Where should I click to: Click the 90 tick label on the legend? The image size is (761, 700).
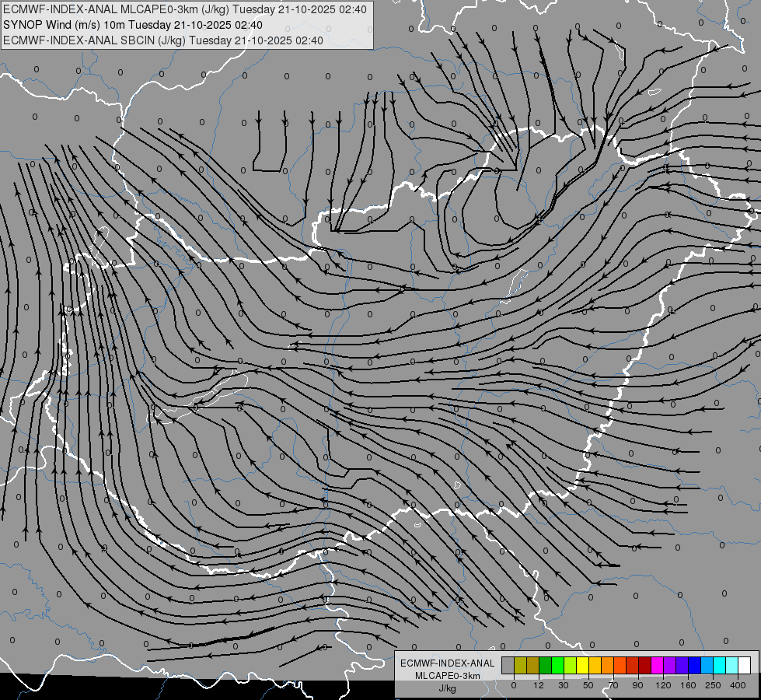(637, 685)
